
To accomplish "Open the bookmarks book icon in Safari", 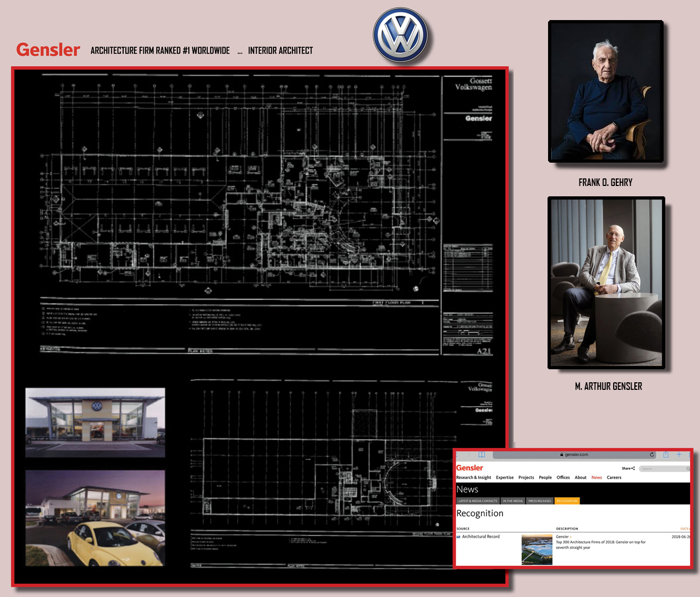I will [x=481, y=454].
